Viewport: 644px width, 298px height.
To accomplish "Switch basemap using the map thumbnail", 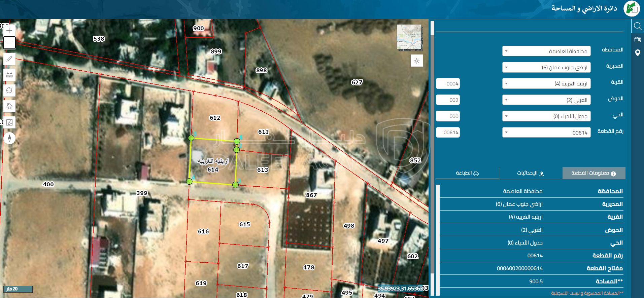I will click(x=409, y=37).
